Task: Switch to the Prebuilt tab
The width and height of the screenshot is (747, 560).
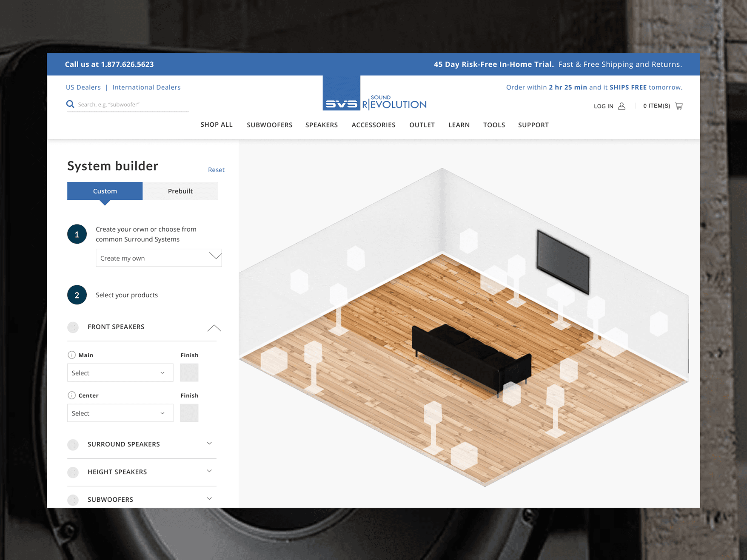Action: pyautogui.click(x=180, y=191)
